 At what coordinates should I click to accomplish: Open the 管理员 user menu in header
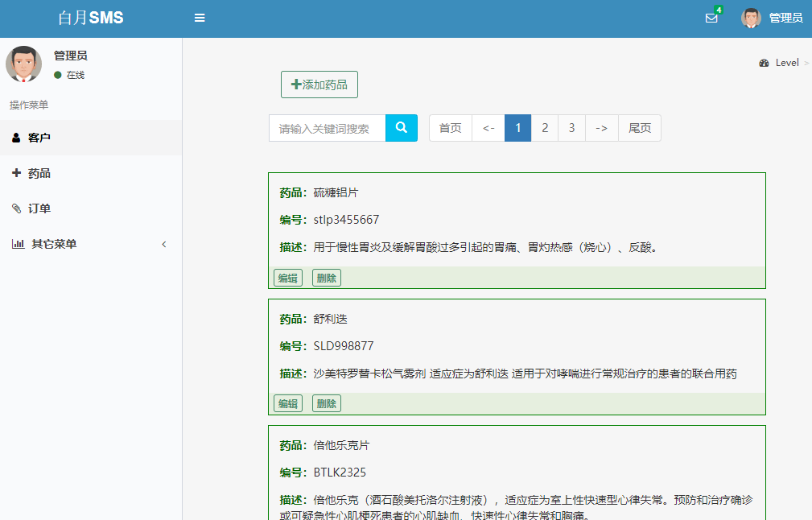coord(772,19)
